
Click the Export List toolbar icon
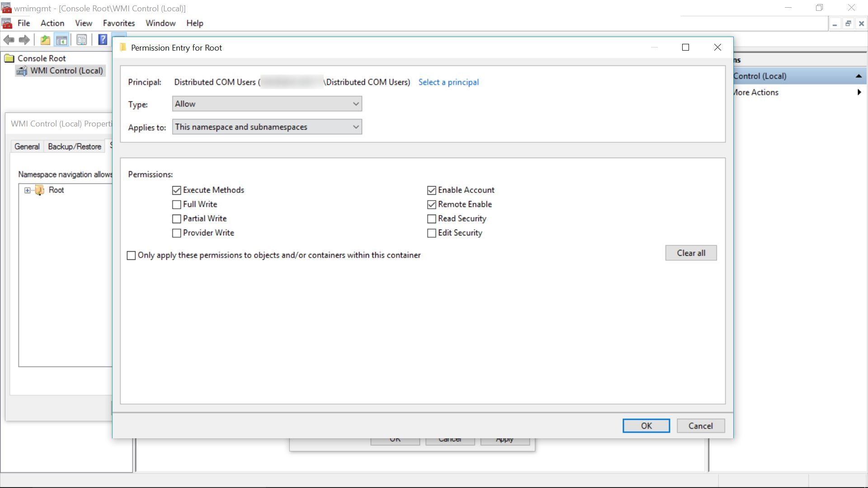[81, 40]
